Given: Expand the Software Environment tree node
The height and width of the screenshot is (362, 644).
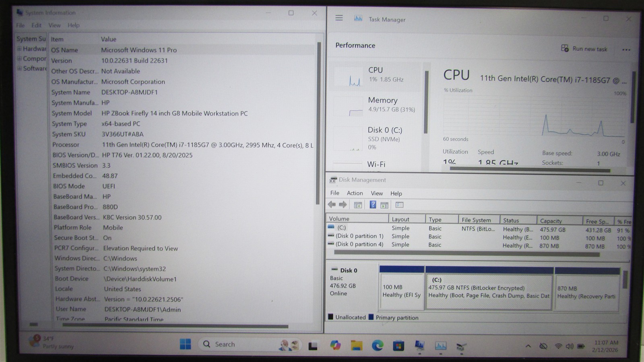Looking at the screenshot, I should [19, 68].
